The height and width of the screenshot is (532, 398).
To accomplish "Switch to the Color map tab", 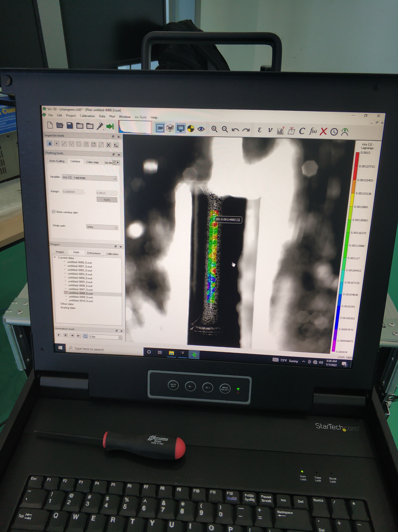I will point(92,162).
